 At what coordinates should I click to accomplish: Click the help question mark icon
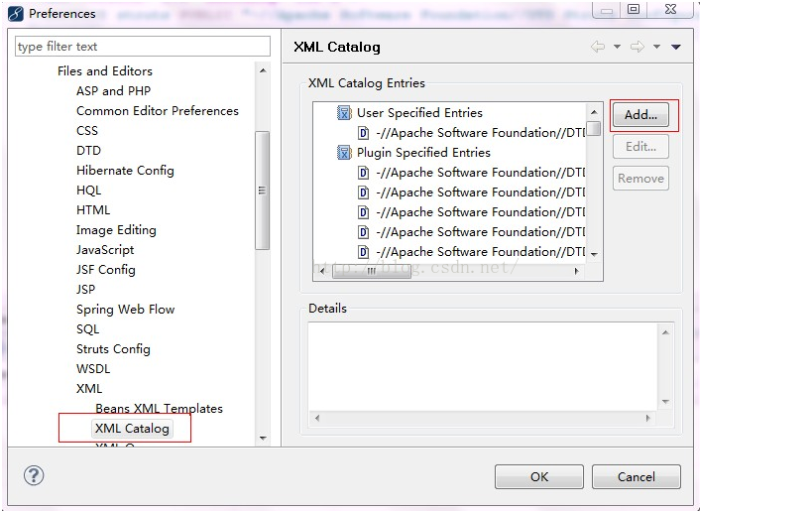[34, 475]
